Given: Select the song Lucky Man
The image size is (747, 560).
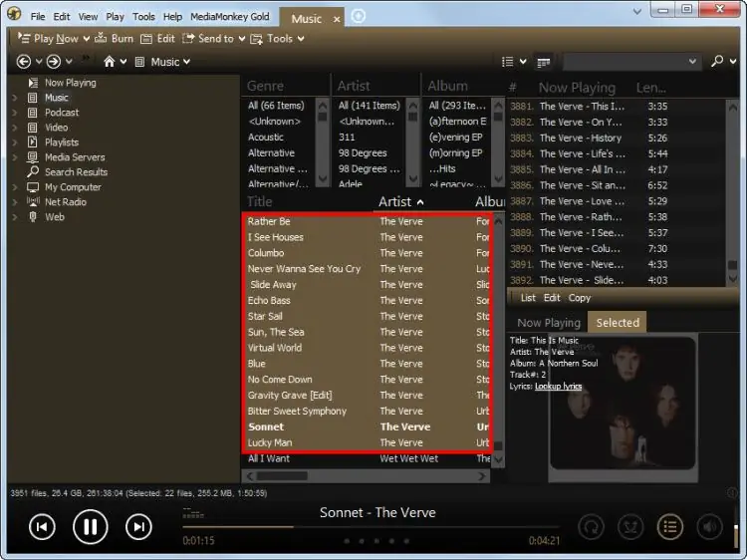Looking at the screenshot, I should click(270, 442).
